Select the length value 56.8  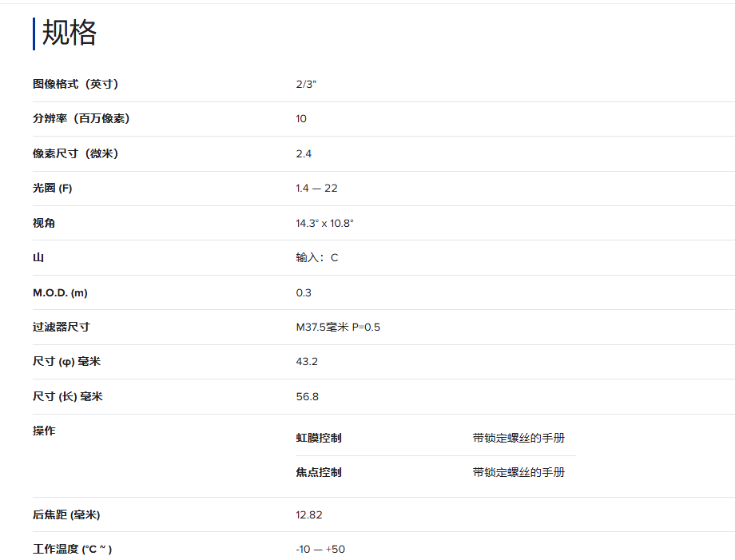click(x=307, y=396)
